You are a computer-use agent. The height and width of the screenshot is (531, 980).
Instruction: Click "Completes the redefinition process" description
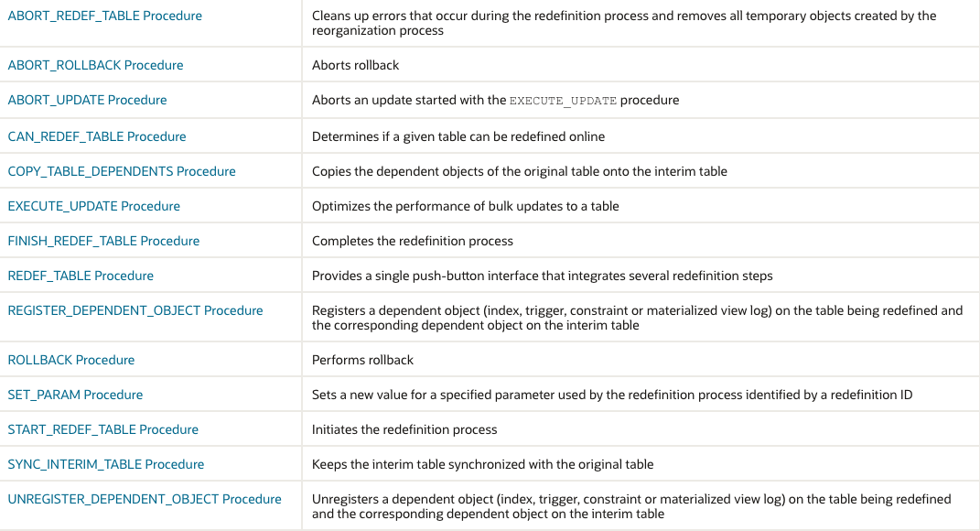[412, 241]
